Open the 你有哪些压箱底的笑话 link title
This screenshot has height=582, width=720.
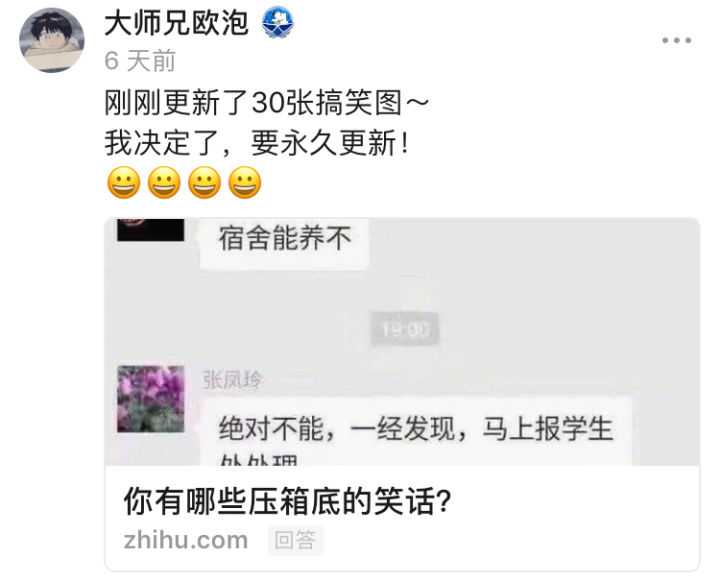point(287,502)
